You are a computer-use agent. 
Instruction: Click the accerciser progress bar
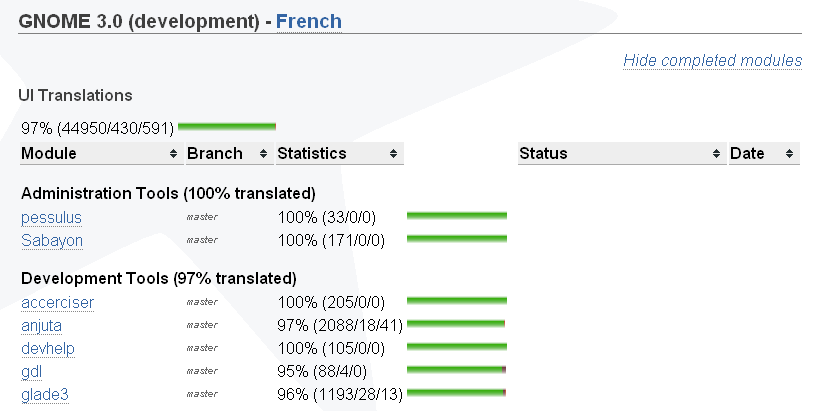click(x=457, y=300)
